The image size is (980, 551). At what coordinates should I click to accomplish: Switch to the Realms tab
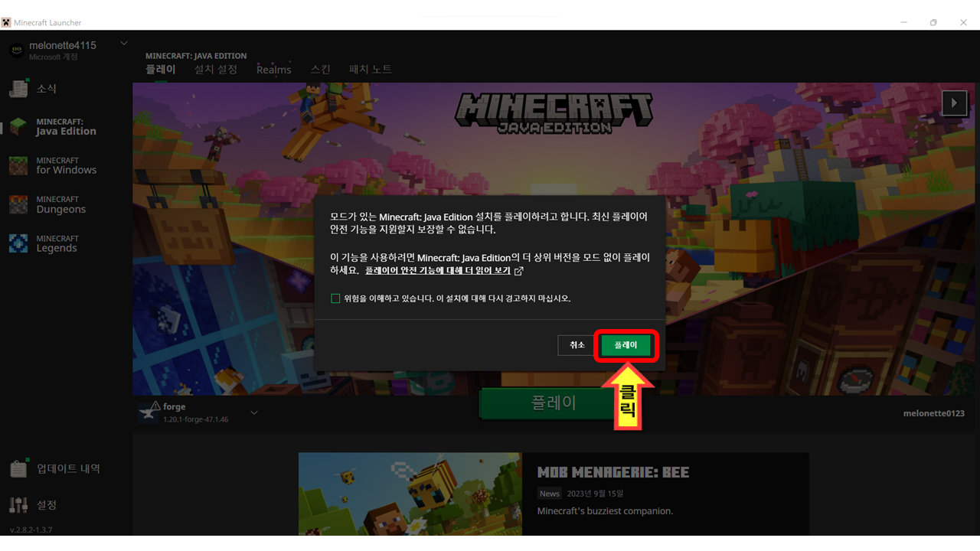click(x=274, y=70)
